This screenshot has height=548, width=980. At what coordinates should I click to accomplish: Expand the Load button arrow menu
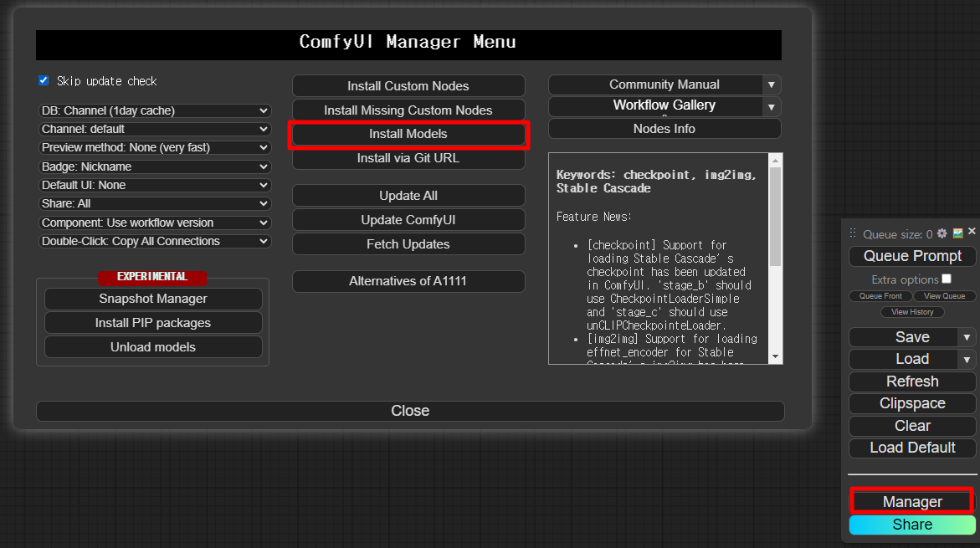(x=967, y=359)
